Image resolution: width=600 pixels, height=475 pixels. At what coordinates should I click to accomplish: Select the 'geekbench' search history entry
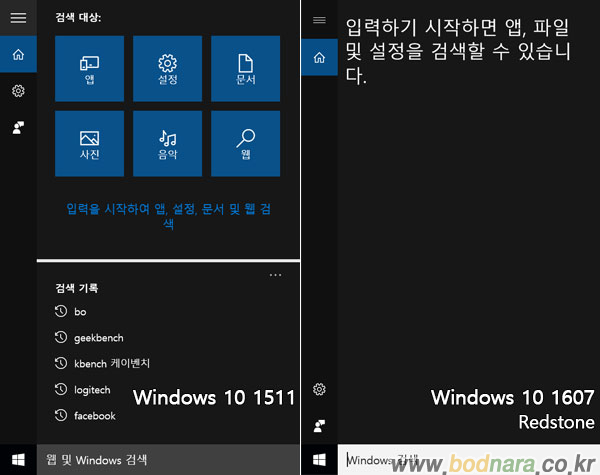(98, 338)
